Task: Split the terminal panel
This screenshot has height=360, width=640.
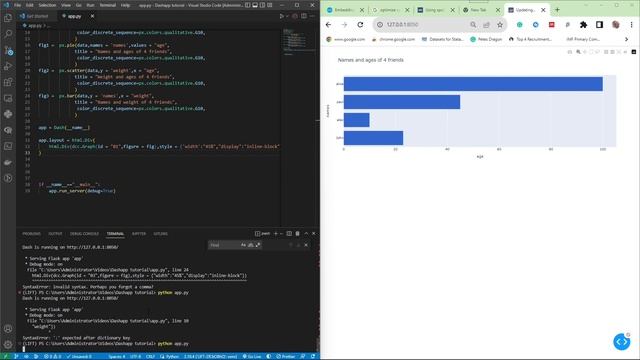Action: (289, 233)
